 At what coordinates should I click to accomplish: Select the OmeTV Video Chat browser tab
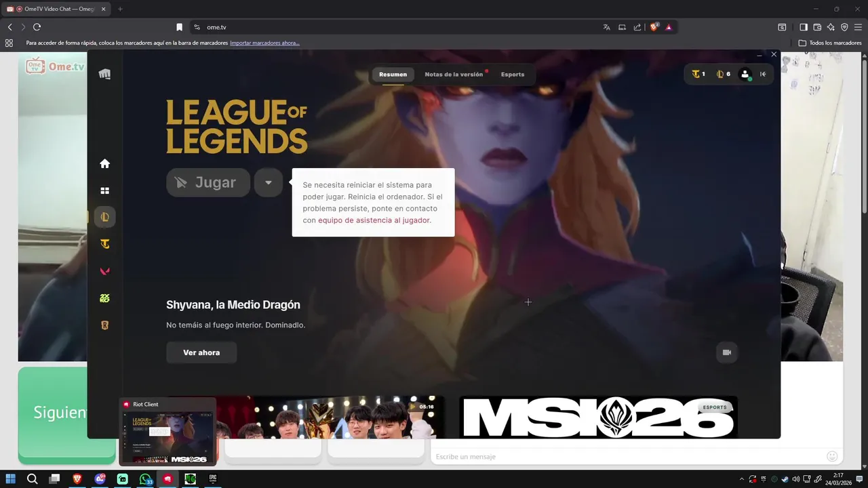pyautogui.click(x=56, y=9)
